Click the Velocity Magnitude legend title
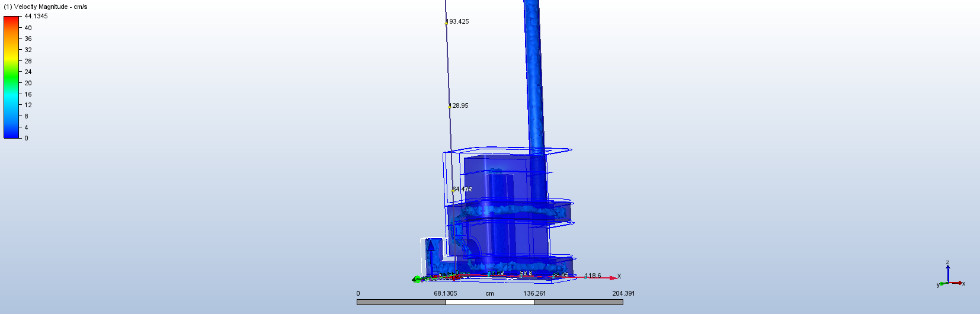Screen dimensions: 980x314 (46, 7)
